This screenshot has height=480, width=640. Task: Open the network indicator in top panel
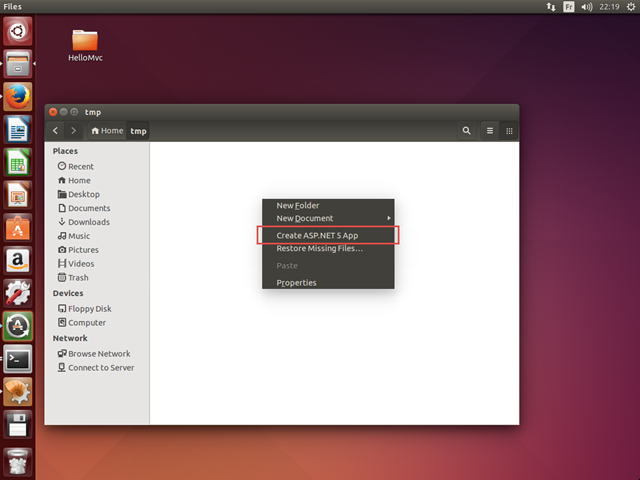point(551,7)
